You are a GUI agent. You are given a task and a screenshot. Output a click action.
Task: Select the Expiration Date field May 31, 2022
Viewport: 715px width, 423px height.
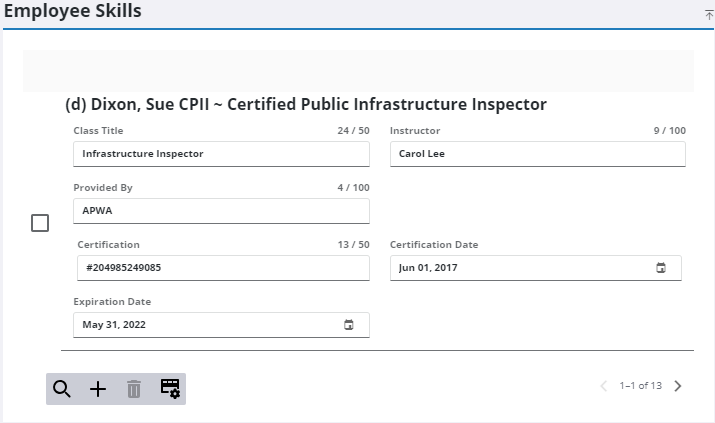[x=205, y=325]
